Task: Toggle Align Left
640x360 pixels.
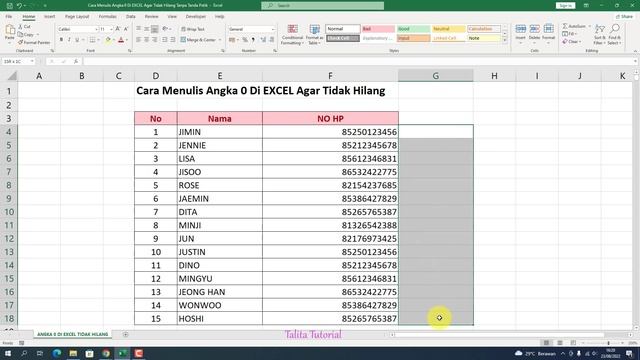Action: click(x=139, y=40)
